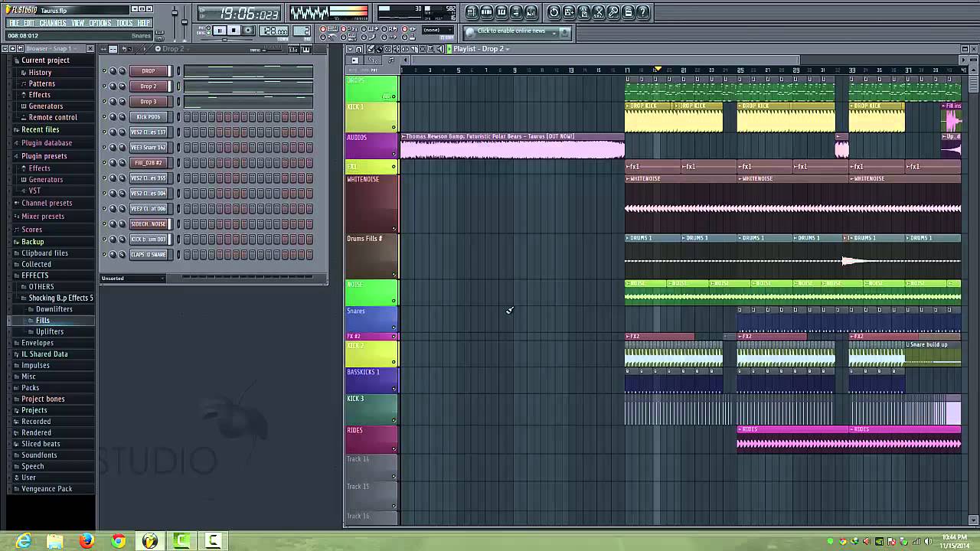Screen dimensions: 980x551
Task: Open the (none) selector dropdown
Action: click(x=439, y=30)
